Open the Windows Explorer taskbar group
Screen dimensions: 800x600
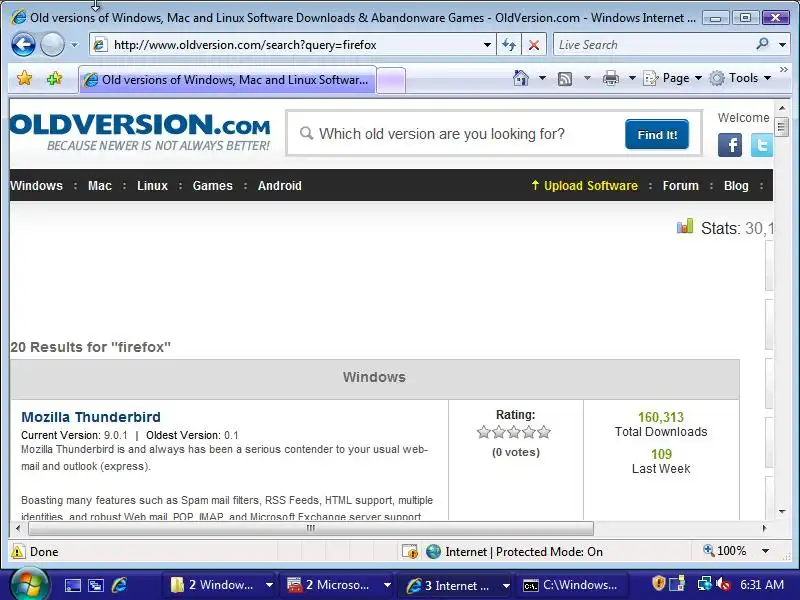click(220, 585)
